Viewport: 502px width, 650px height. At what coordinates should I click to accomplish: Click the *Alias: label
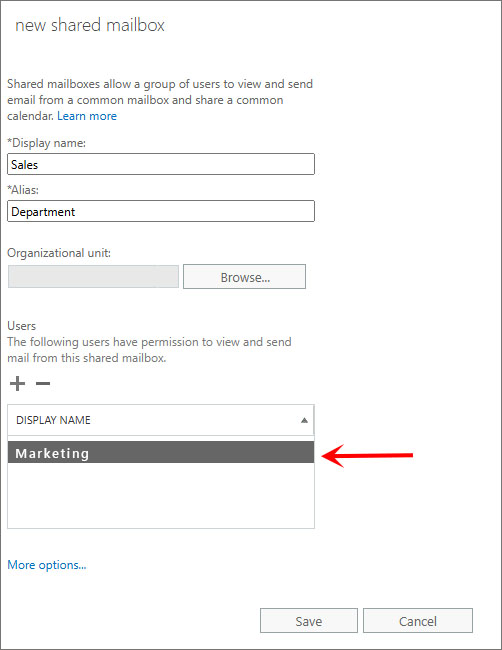[x=23, y=190]
